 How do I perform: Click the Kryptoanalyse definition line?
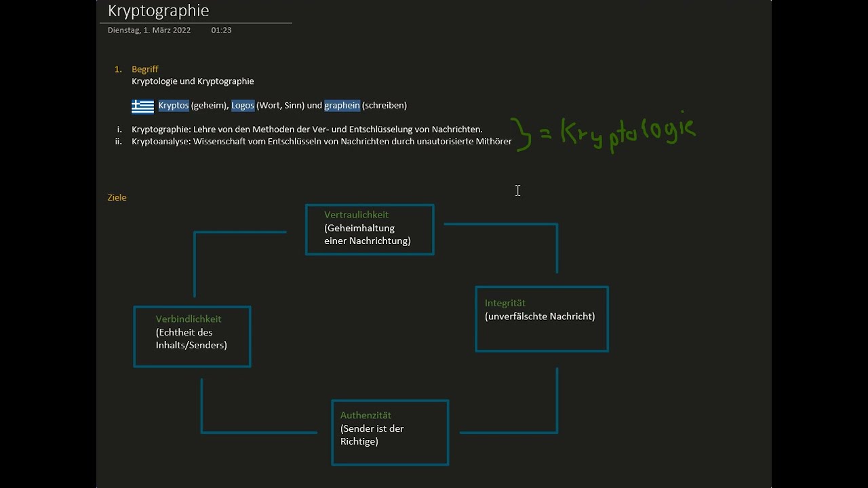[x=321, y=142]
